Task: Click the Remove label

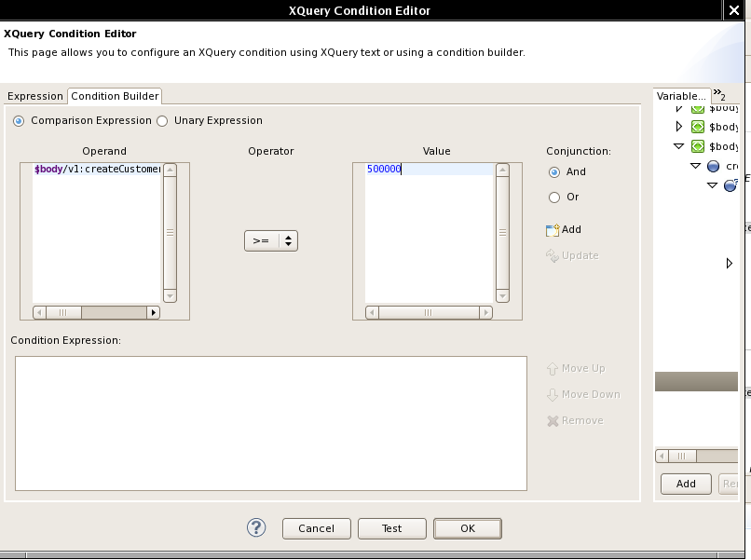Action: coord(582,420)
